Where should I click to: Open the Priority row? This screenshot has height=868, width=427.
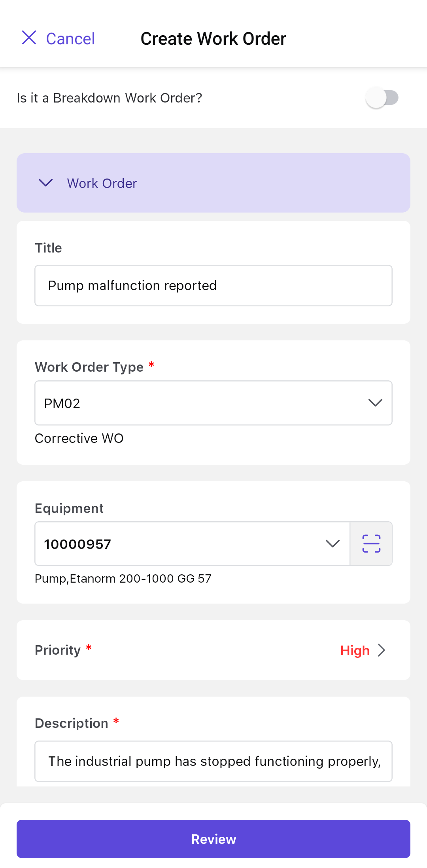[x=213, y=650]
